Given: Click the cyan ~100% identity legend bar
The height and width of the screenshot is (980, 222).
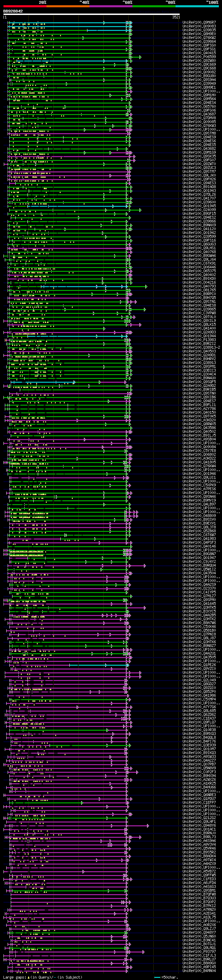Looking at the screenshot, I should (197, 7).
